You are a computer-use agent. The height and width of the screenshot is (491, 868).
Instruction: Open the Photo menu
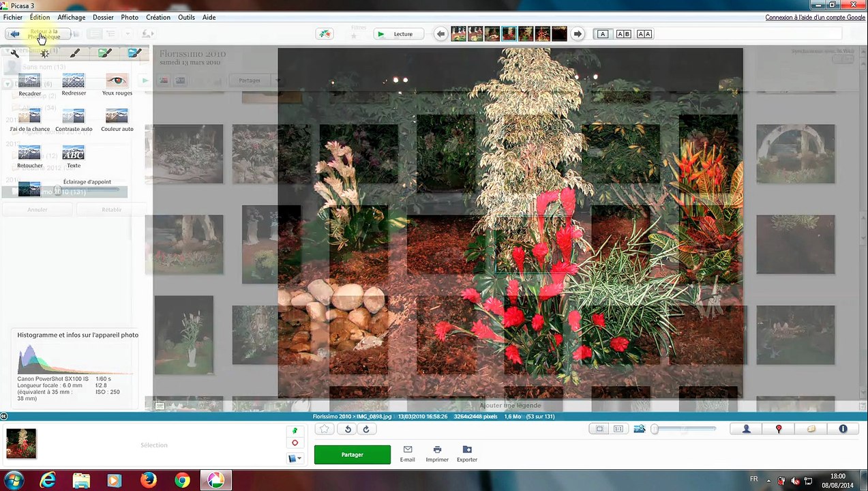click(130, 17)
